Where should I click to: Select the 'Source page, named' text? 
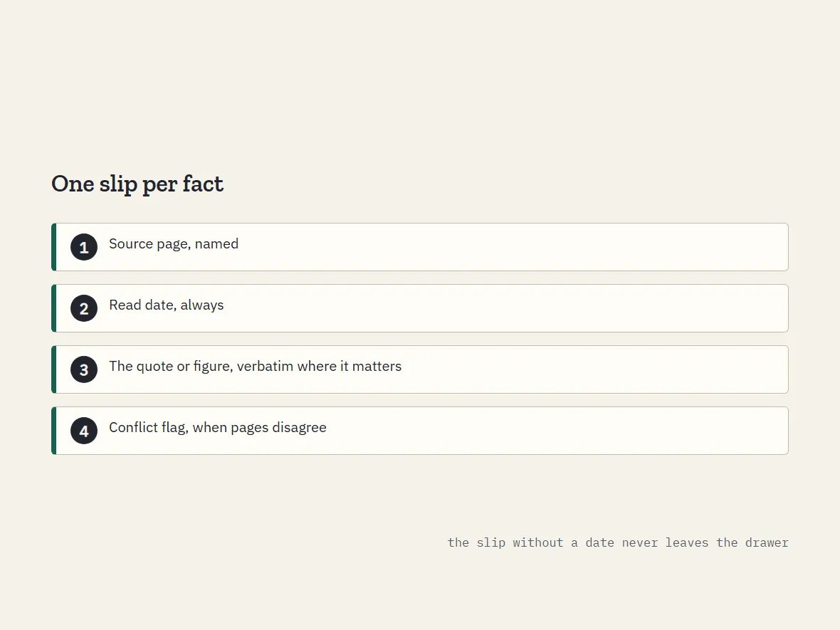coord(174,243)
